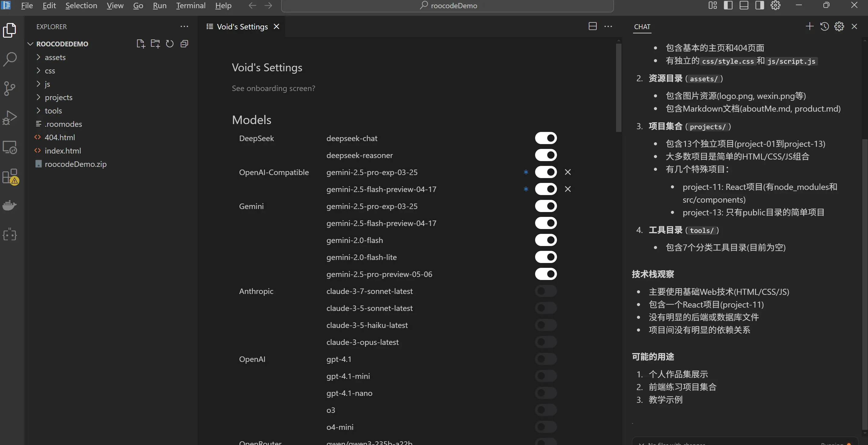Open chat history icon
The height and width of the screenshot is (445, 868).
click(x=825, y=26)
